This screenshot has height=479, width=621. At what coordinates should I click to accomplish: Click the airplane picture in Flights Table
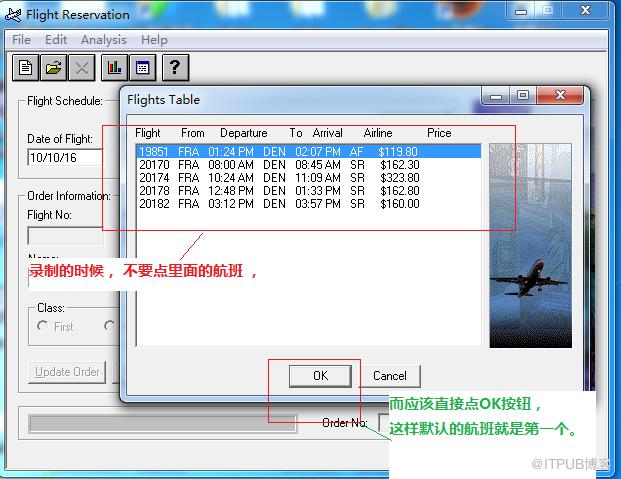click(x=530, y=246)
